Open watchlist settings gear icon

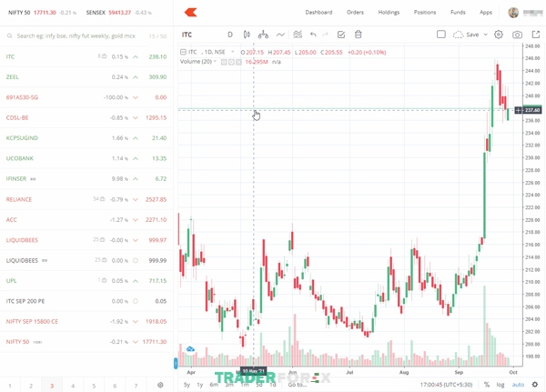160,385
